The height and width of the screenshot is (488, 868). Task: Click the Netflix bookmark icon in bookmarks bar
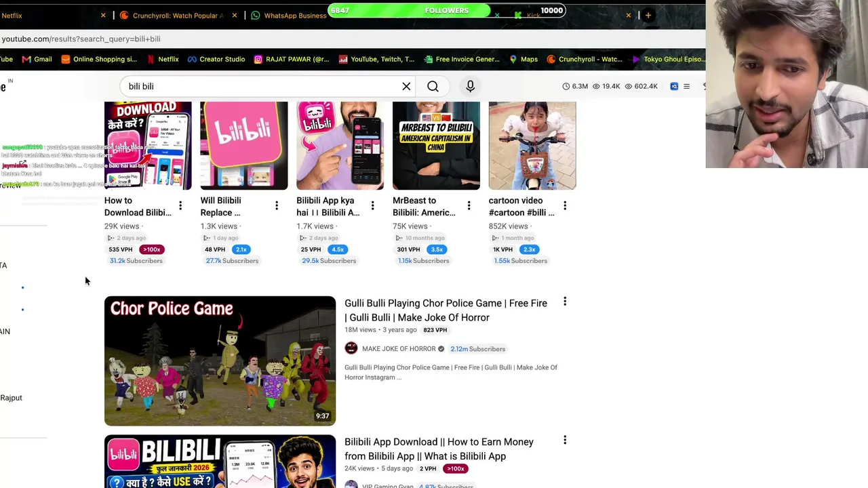pyautogui.click(x=151, y=59)
